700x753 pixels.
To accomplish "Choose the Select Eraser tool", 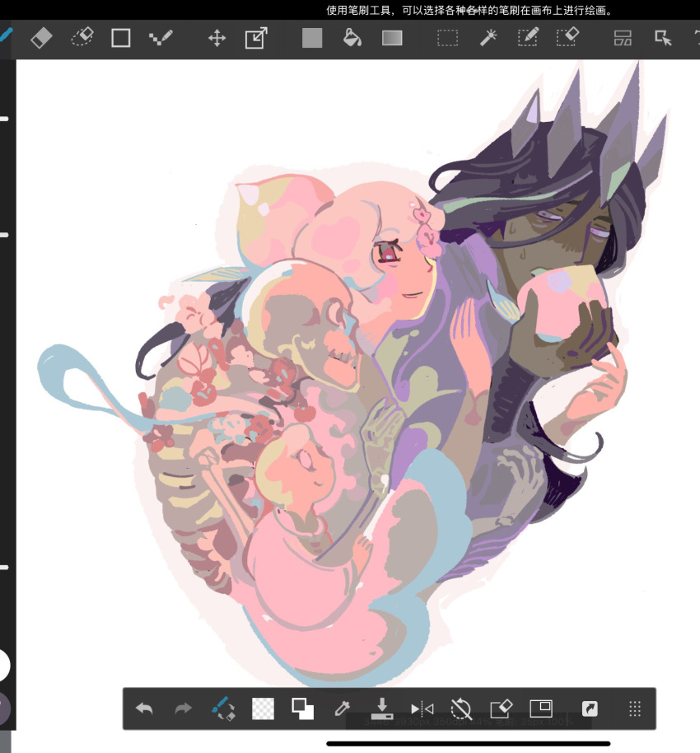I will pos(568,38).
